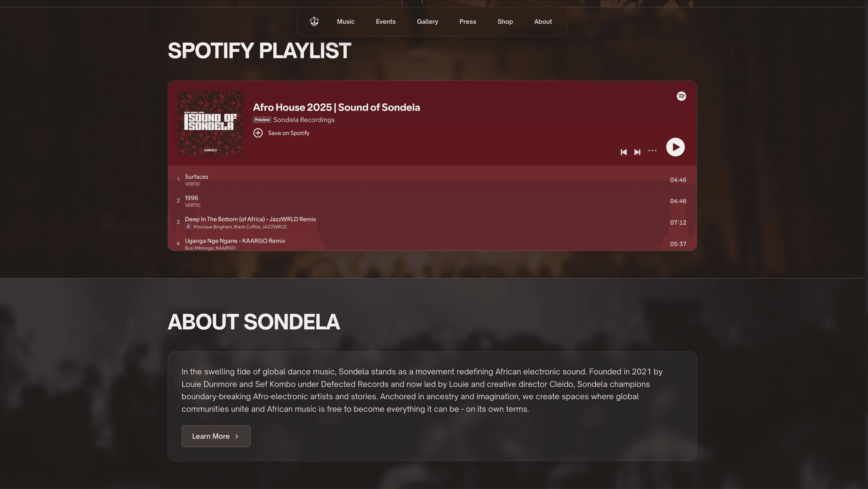Open the playlist title Afro House 2025

[x=336, y=108]
